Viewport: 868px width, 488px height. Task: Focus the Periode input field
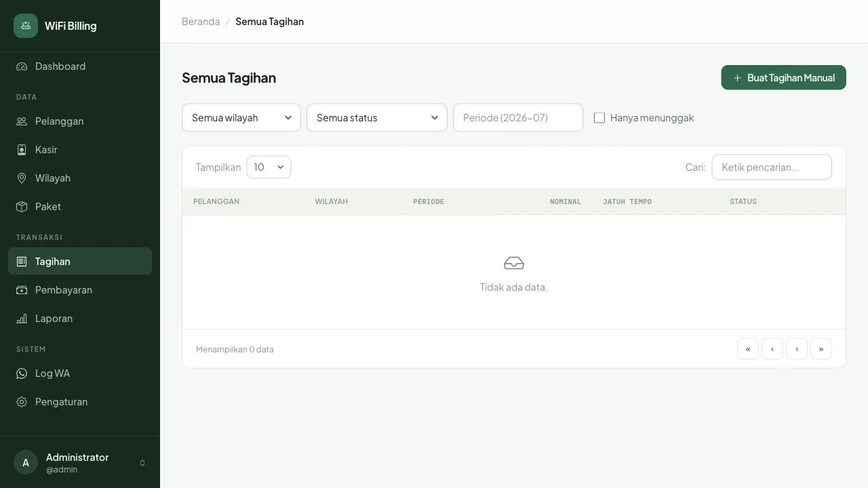click(x=518, y=118)
